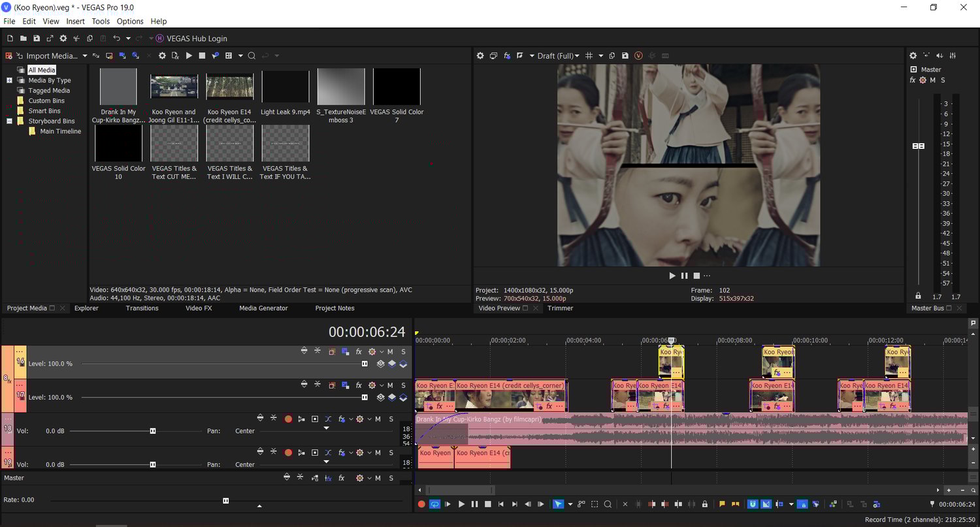
Task: Toggle Enable Snapping magnet icon
Action: coord(753,504)
